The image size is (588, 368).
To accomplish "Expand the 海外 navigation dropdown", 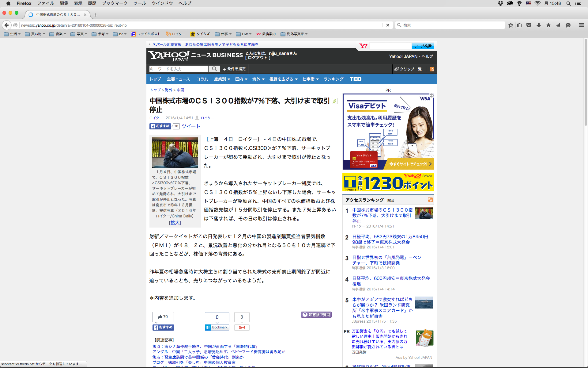I will click(x=258, y=79).
